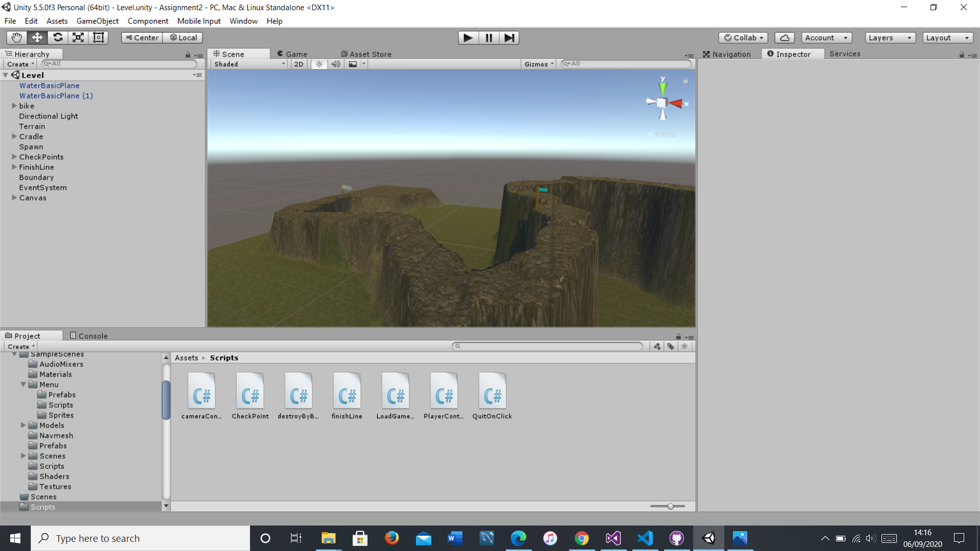Click Assets in the breadcrumb path
The height and width of the screenshot is (551, 980).
point(186,358)
